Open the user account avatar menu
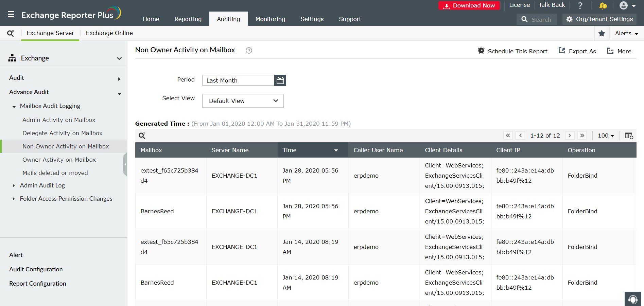The image size is (644, 306). tap(627, 5)
